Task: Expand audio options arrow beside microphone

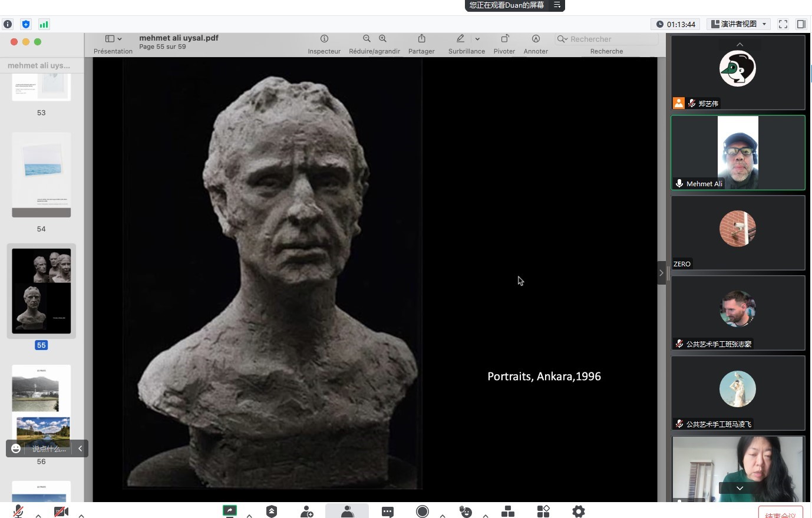Action: point(38,515)
